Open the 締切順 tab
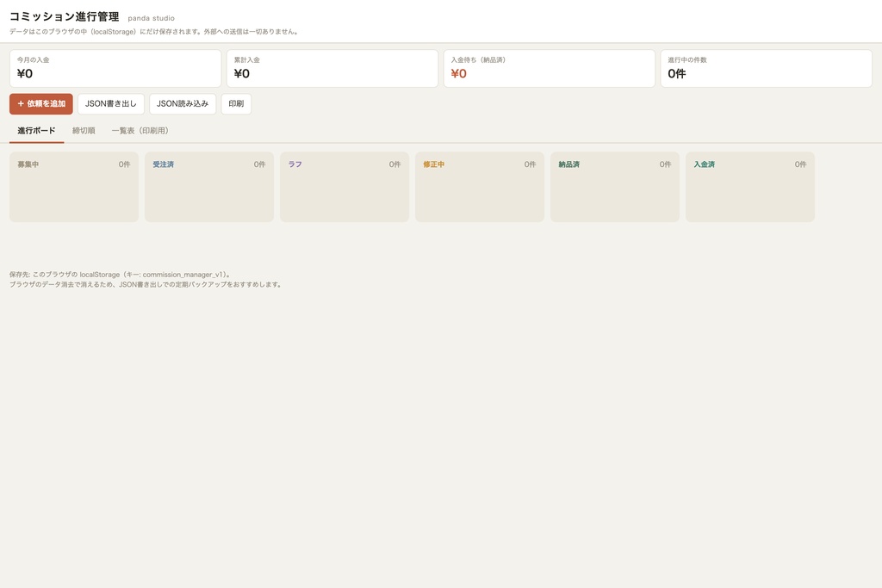The image size is (882, 588). 84,131
